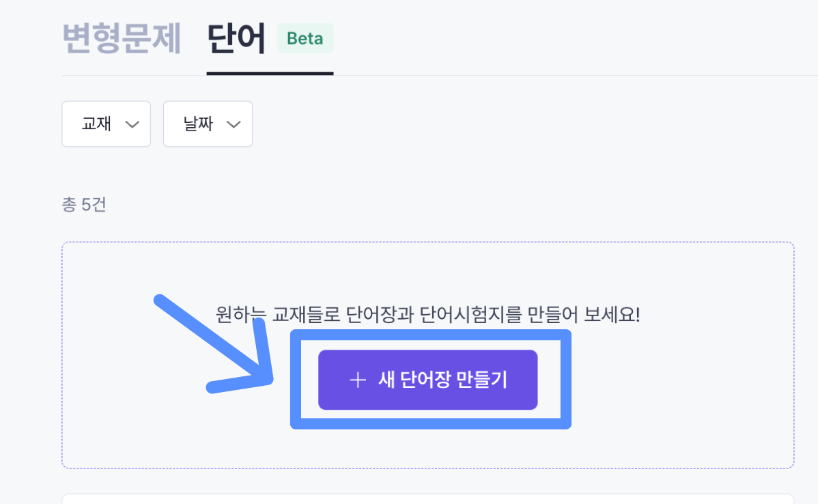Click the partially visible card at the bottom
Viewport: 818px width, 504px height.
(428, 499)
